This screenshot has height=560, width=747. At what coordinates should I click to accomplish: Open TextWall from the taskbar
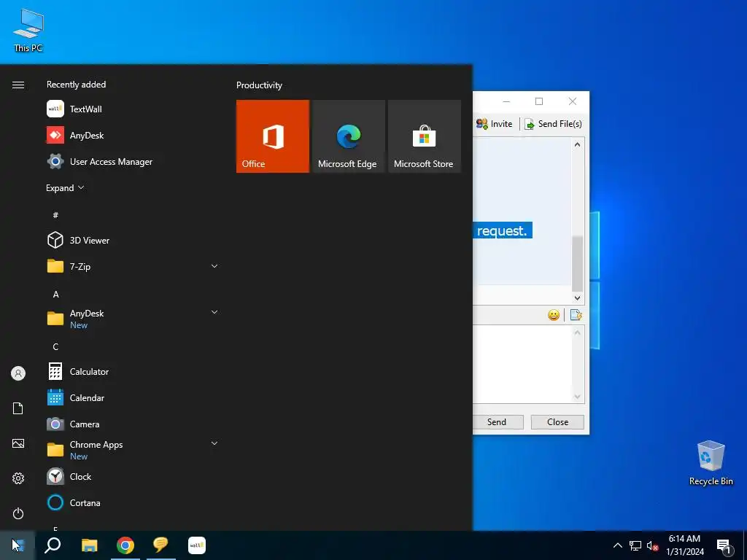197,545
